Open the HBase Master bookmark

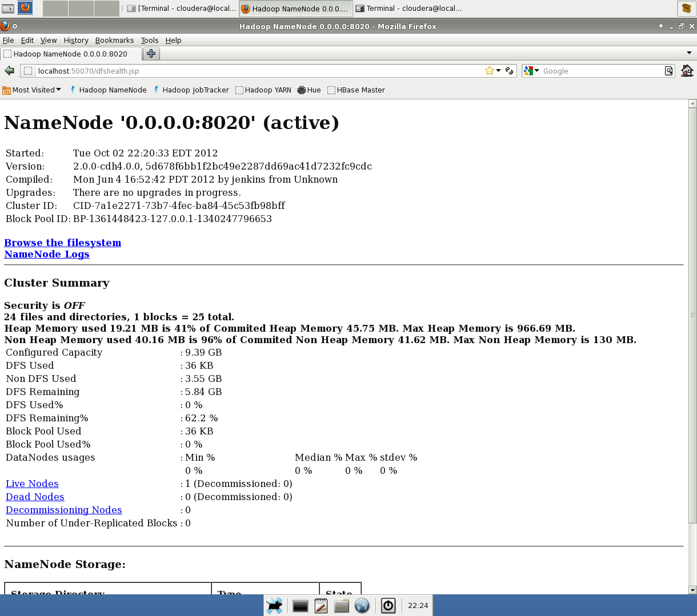coord(356,90)
